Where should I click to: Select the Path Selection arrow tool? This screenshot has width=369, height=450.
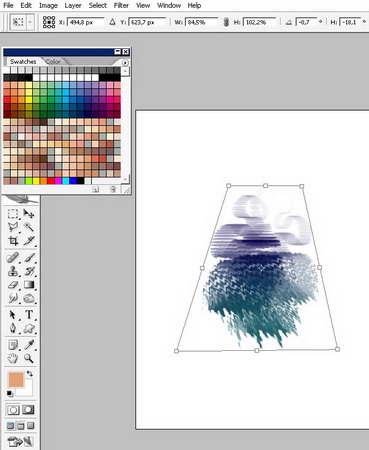[x=13, y=315]
